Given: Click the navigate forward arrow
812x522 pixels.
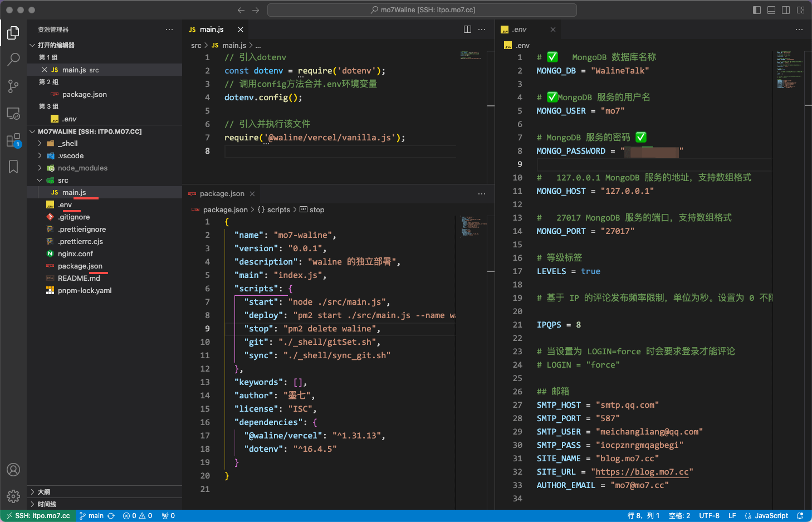Looking at the screenshot, I should [256, 10].
